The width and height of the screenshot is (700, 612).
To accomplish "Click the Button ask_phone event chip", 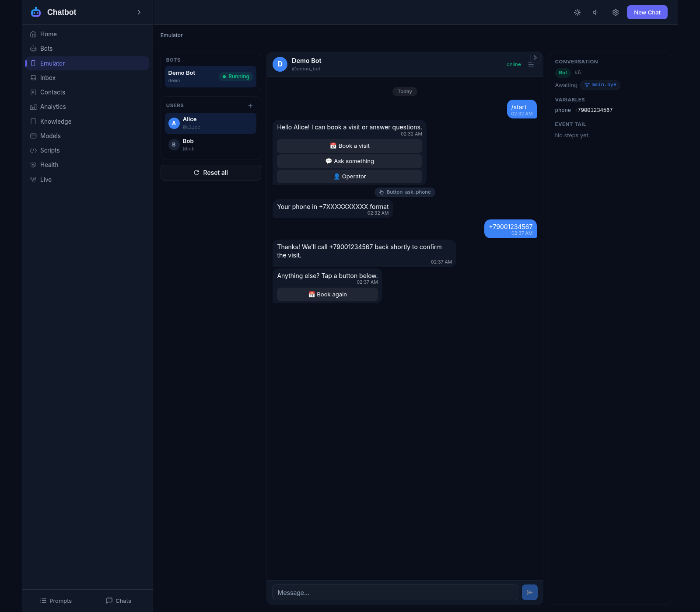I will [405, 192].
